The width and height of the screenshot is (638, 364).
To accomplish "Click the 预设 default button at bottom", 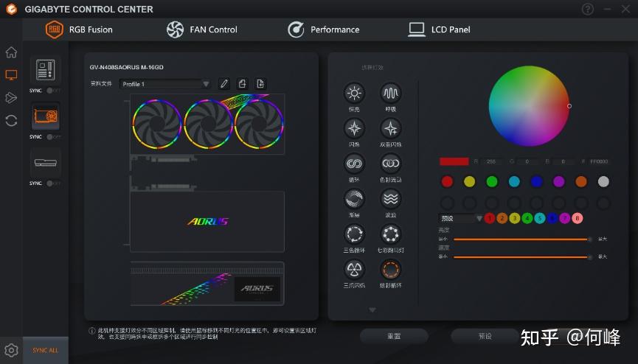I will click(x=485, y=336).
